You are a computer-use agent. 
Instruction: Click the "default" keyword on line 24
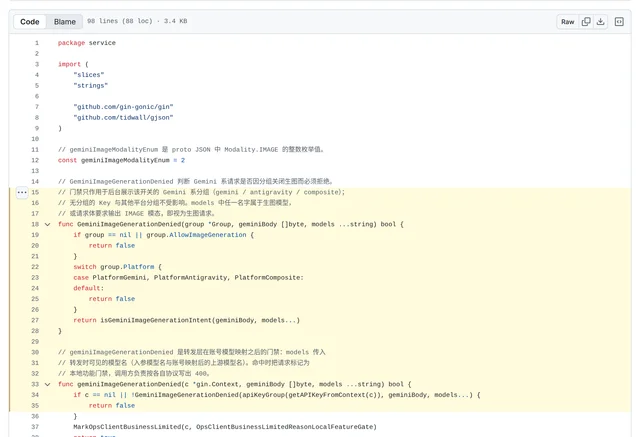tap(87, 288)
